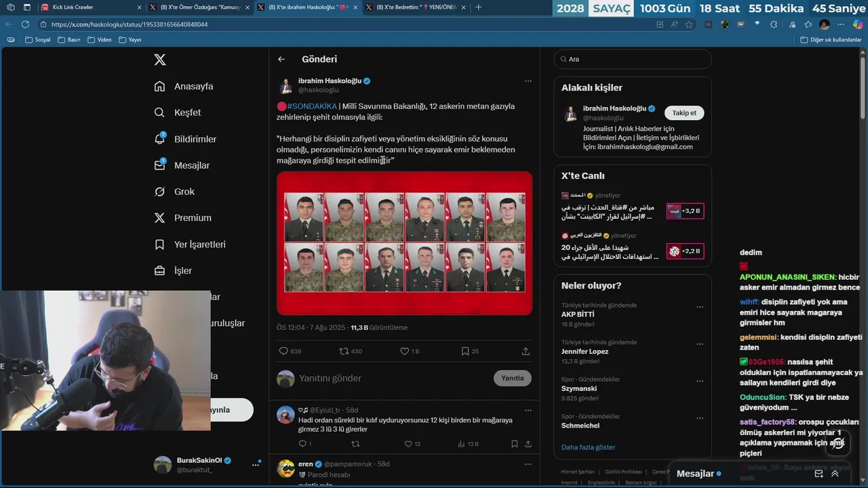Open a new browser tab
Image resolution: width=868 pixels, height=488 pixels.
click(x=479, y=7)
